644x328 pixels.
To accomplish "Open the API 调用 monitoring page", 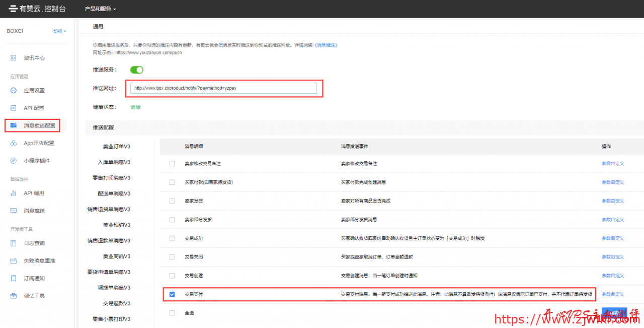I will tap(12, 192).
